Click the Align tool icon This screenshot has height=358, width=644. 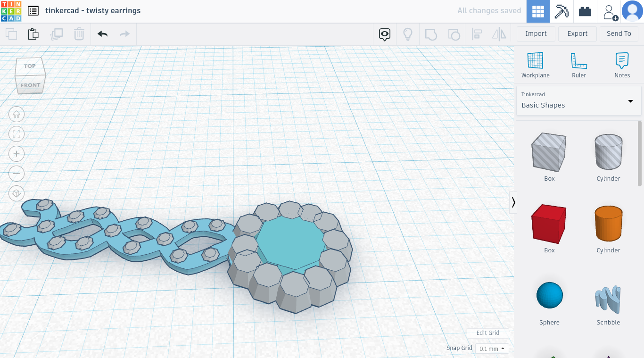click(477, 34)
